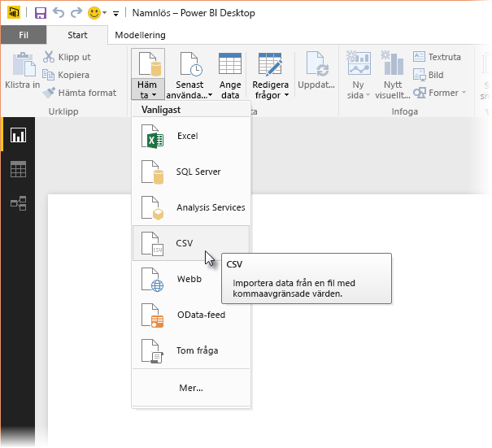Click the Excel file icon
Image resolution: width=492 pixels, height=448 pixels.
(x=152, y=137)
